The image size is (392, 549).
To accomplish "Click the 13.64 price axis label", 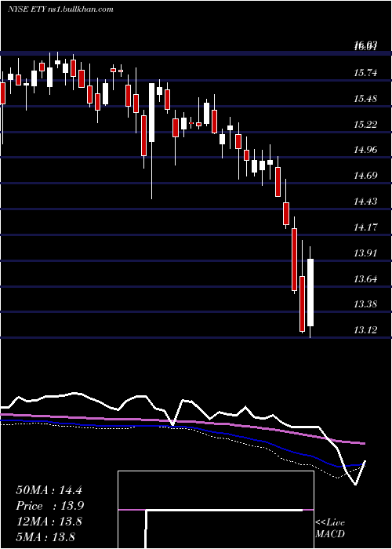I will pos(365,279).
